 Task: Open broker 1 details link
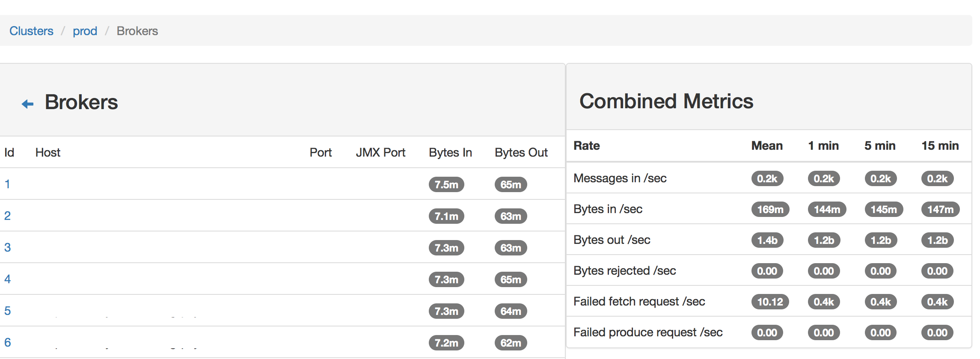(7, 184)
